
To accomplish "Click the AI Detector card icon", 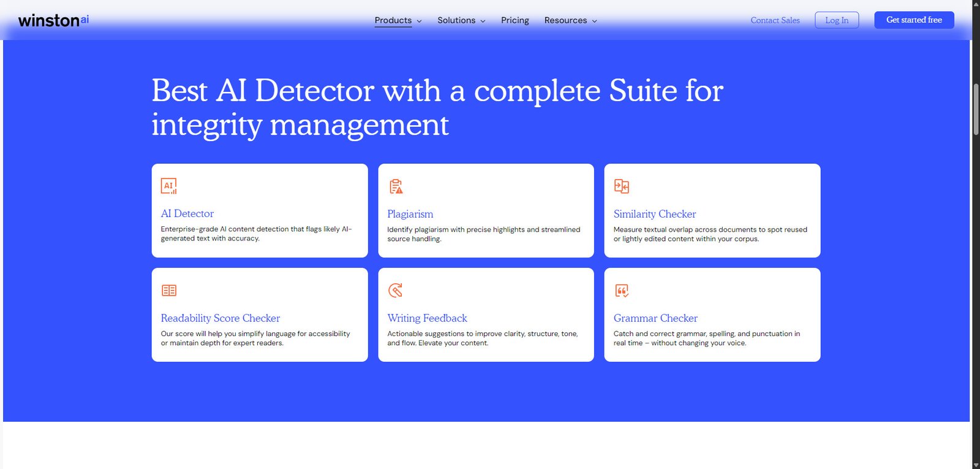I will pos(168,186).
